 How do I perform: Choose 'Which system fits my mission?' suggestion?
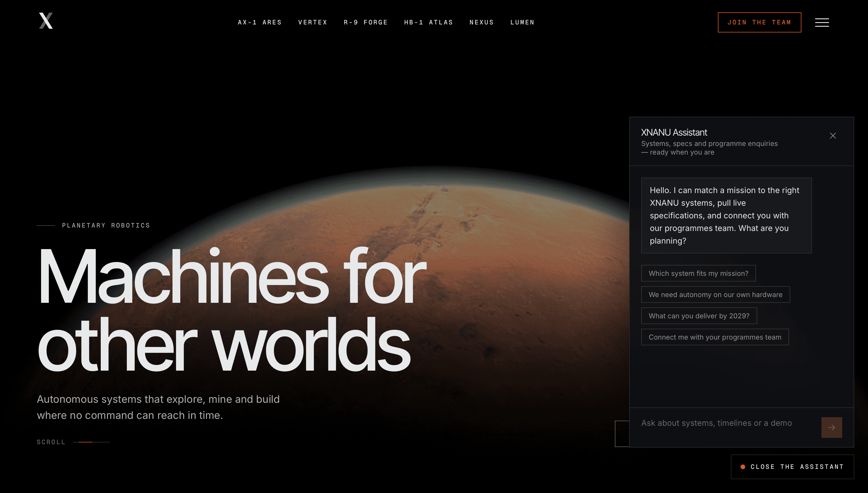[x=698, y=273]
